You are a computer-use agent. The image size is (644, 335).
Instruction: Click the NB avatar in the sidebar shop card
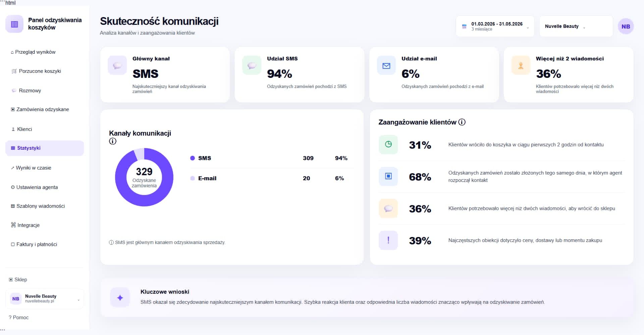[x=16, y=299]
